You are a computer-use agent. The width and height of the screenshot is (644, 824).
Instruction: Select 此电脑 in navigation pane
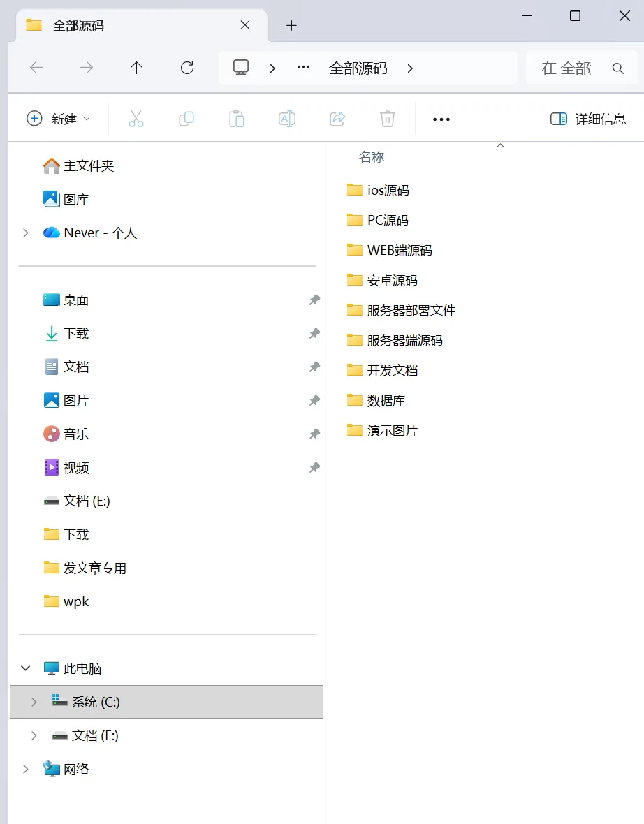[x=72, y=668]
